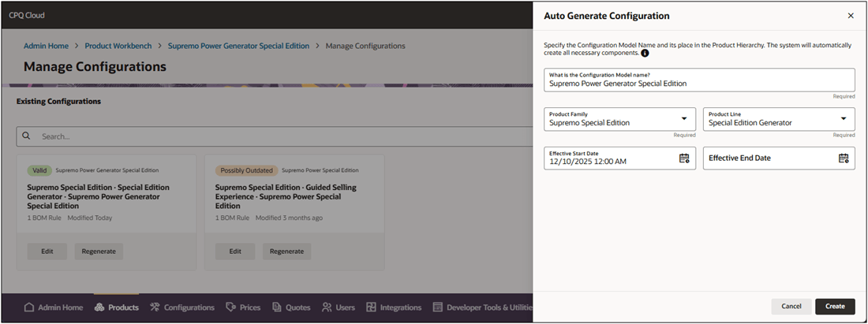The width and height of the screenshot is (868, 324).
Task: Click the Valid status badge
Action: pyautogui.click(x=39, y=170)
